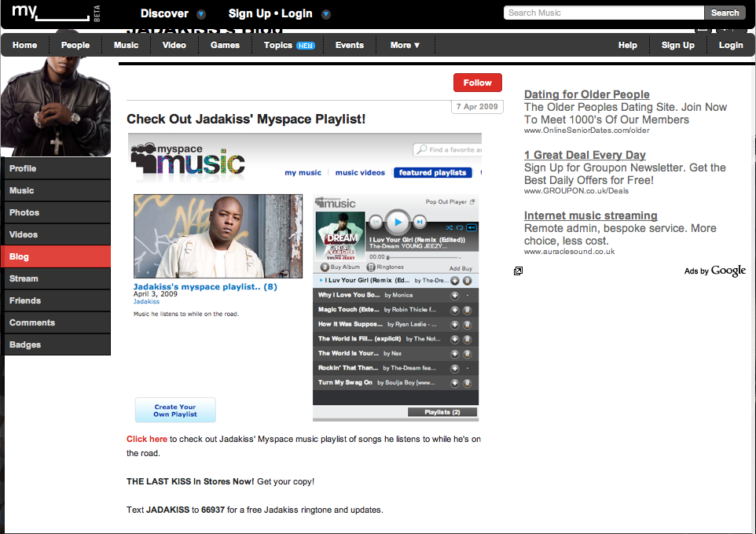The width and height of the screenshot is (756, 534).
Task: Select the Comments sidebar tab
Action: coord(57,322)
